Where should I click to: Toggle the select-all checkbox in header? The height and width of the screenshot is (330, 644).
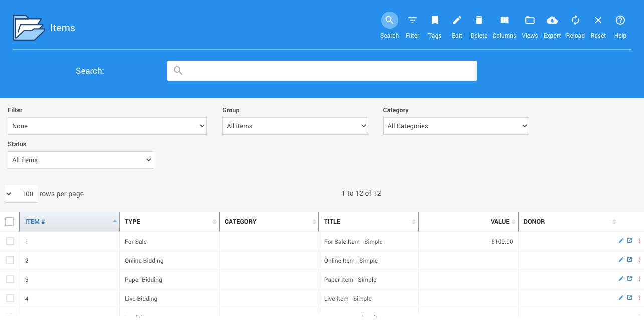[x=10, y=221]
